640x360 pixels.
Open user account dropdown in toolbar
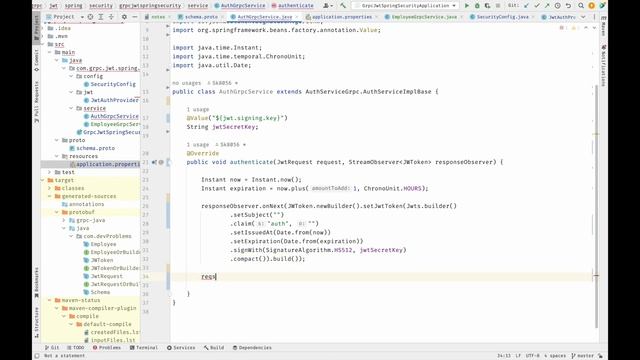tap(328, 6)
